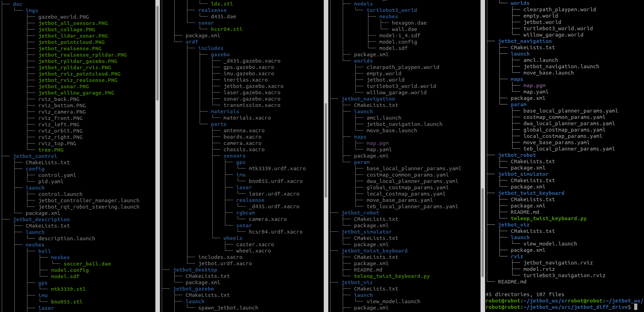Select the imgs directory label

(x=32, y=11)
